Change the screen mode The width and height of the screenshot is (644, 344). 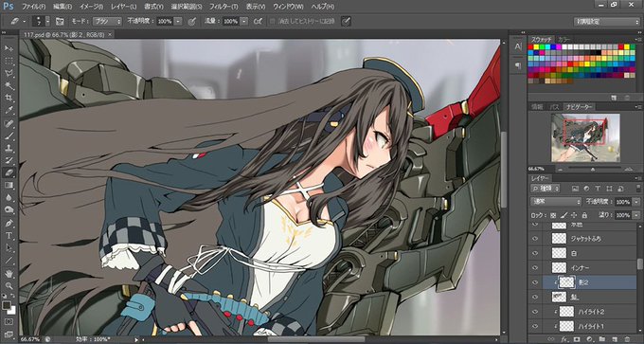tap(9, 335)
